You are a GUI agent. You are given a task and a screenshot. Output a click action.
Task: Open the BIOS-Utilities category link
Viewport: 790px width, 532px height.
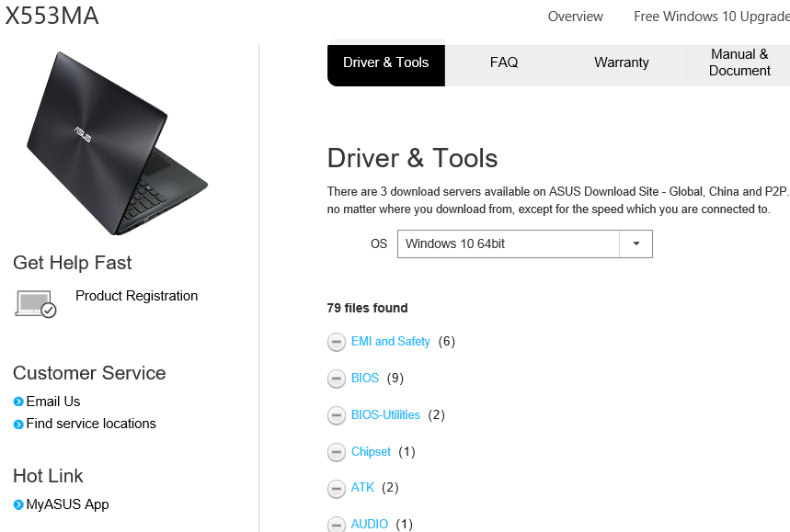tap(385, 414)
